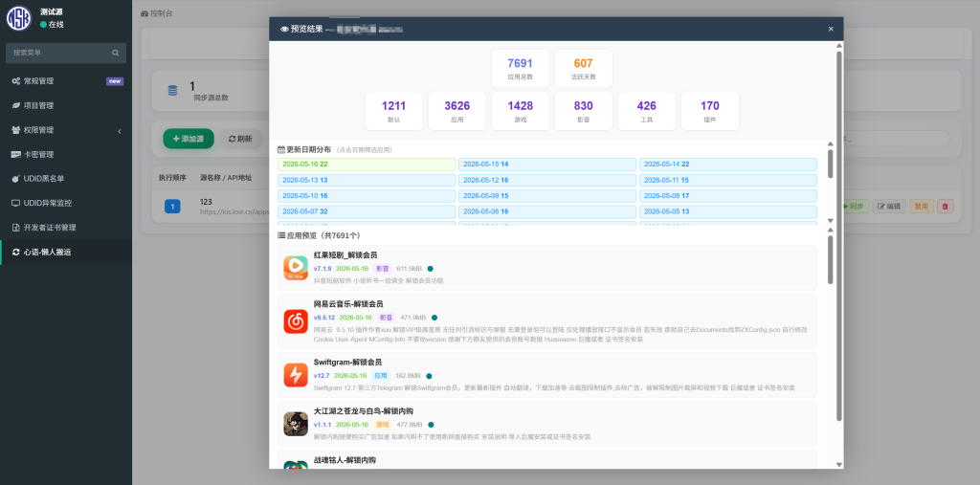Click the green 添加源 button
The width and height of the screenshot is (980, 485).
(189, 139)
